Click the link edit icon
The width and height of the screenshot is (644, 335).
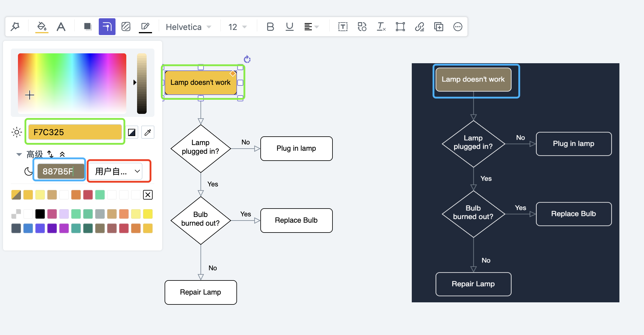(x=419, y=27)
